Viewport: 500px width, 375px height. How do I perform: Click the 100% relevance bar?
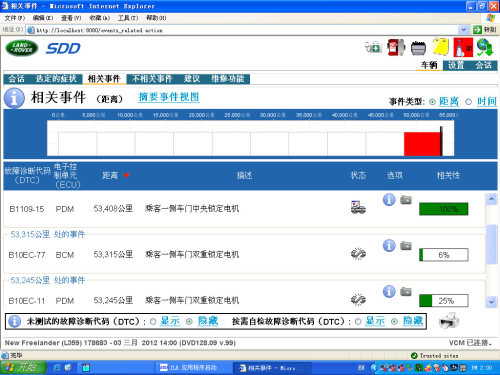pyautogui.click(x=444, y=209)
